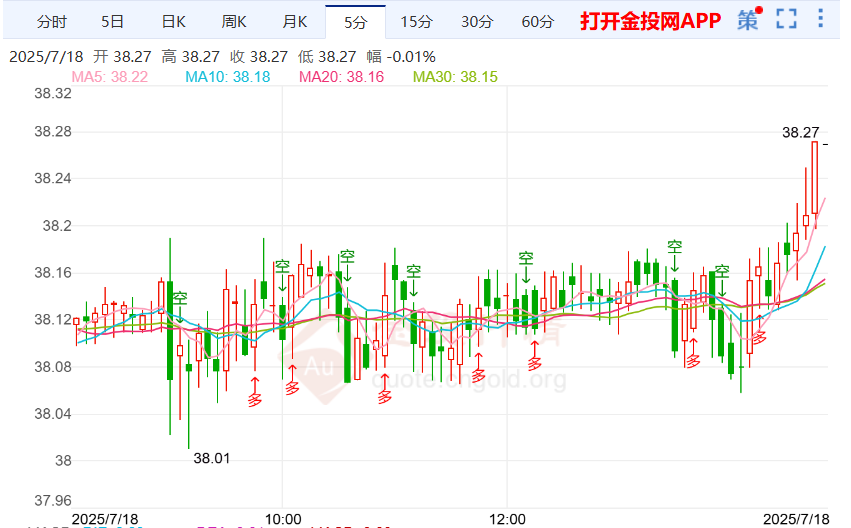
Task: Change interval to 15分
Action: coord(416,22)
